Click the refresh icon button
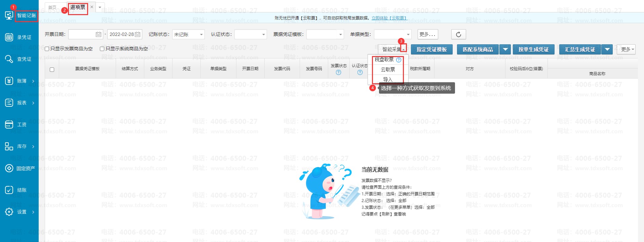Image resolution: width=644 pixels, height=242 pixels. 458,34
